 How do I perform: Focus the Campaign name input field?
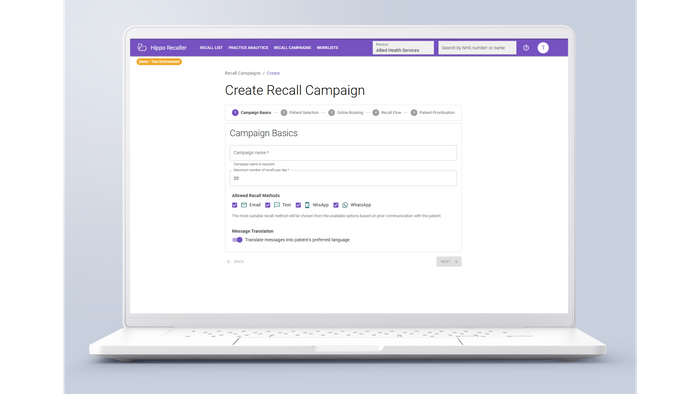click(x=343, y=153)
